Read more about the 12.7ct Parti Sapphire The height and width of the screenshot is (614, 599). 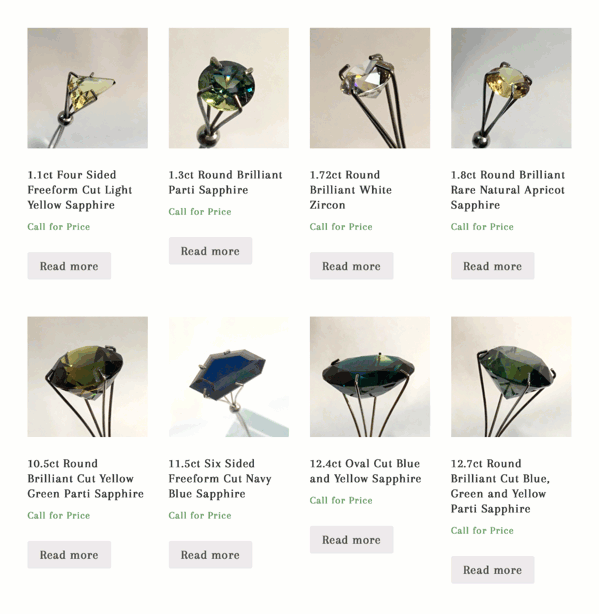point(493,570)
